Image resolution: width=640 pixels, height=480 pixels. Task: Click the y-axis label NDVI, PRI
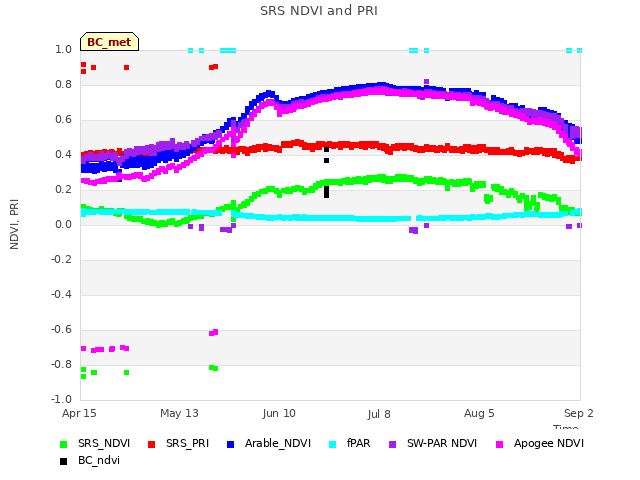pos(14,224)
